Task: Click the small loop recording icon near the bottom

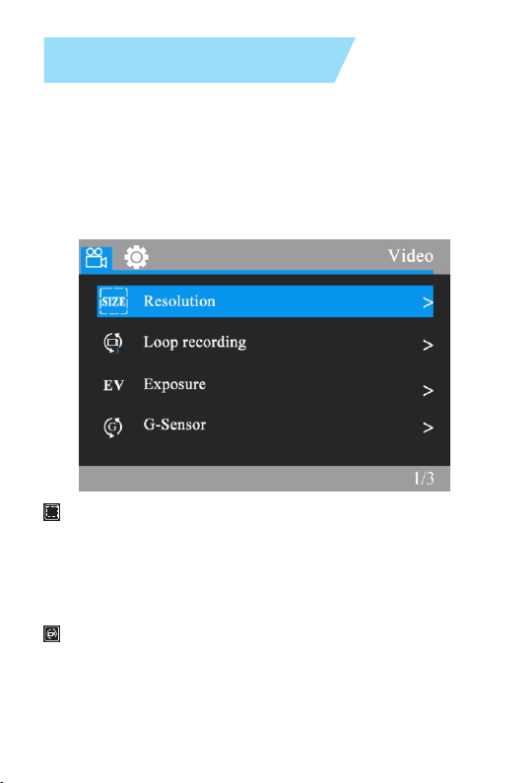Action: coord(51,633)
